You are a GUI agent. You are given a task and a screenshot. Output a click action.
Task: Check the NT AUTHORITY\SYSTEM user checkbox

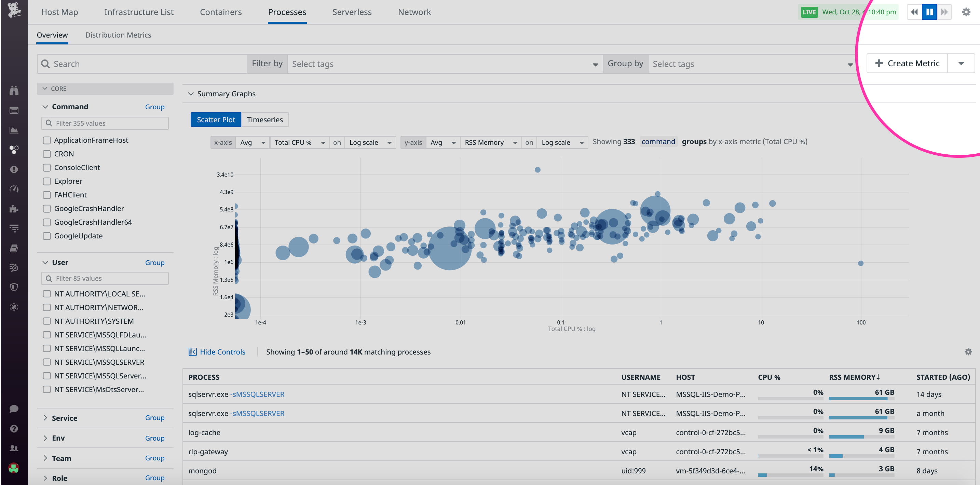click(x=47, y=321)
